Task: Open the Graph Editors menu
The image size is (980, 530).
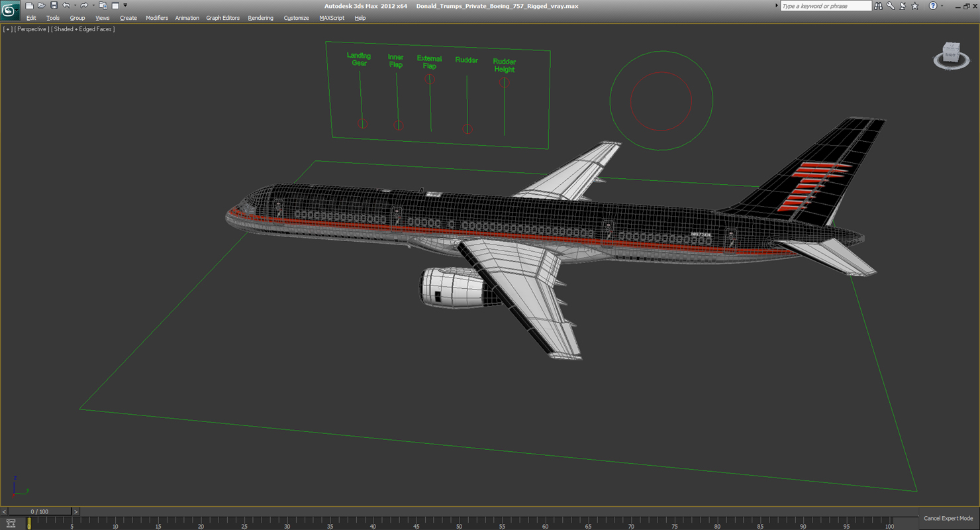Action: [223, 18]
